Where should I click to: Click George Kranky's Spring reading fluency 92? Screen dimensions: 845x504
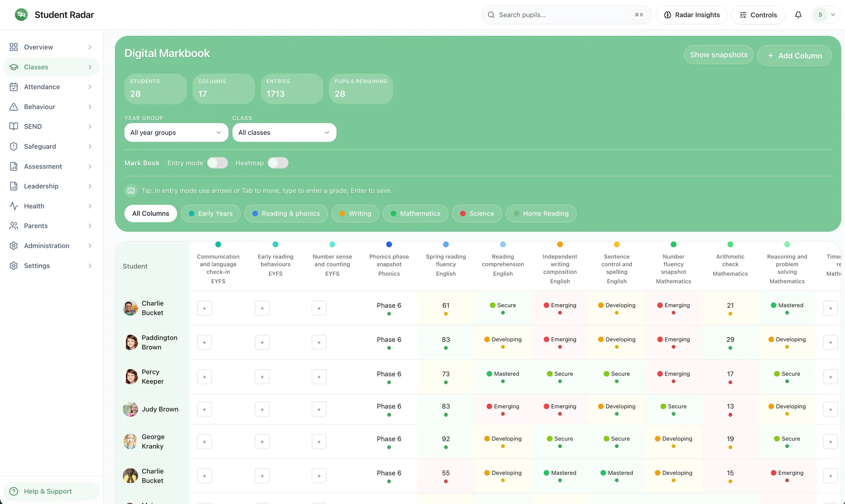(446, 442)
